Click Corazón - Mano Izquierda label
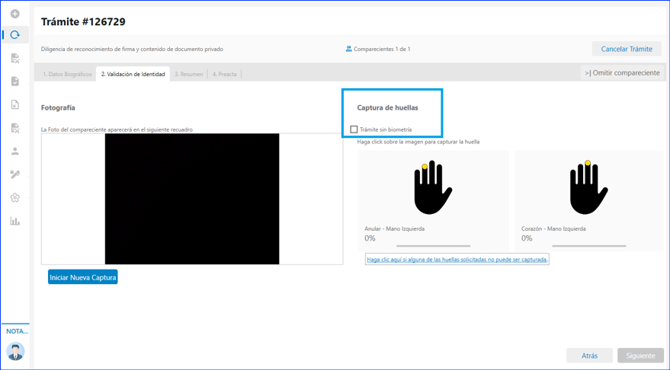Image resolution: width=670 pixels, height=370 pixels. [x=553, y=229]
